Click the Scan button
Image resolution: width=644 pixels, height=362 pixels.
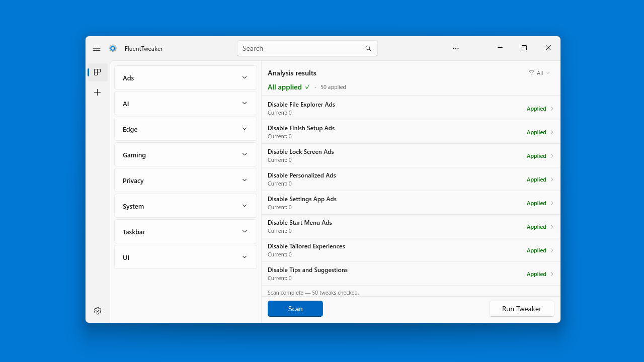tap(295, 309)
